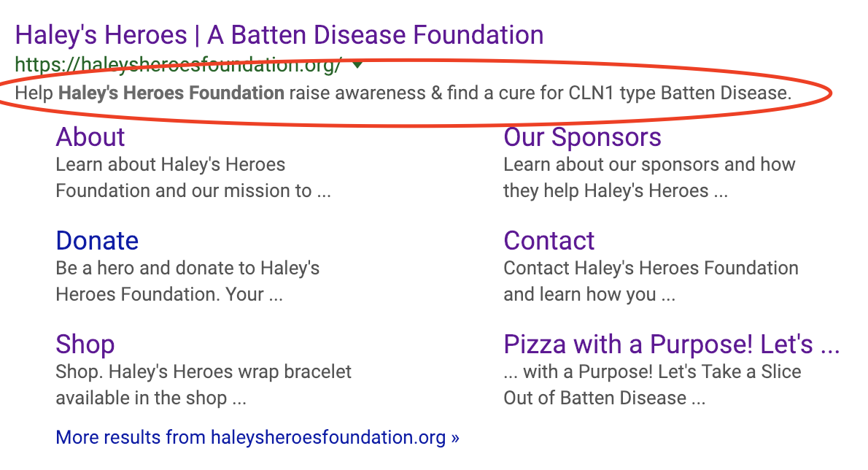Open the About sitelink

coord(90,137)
